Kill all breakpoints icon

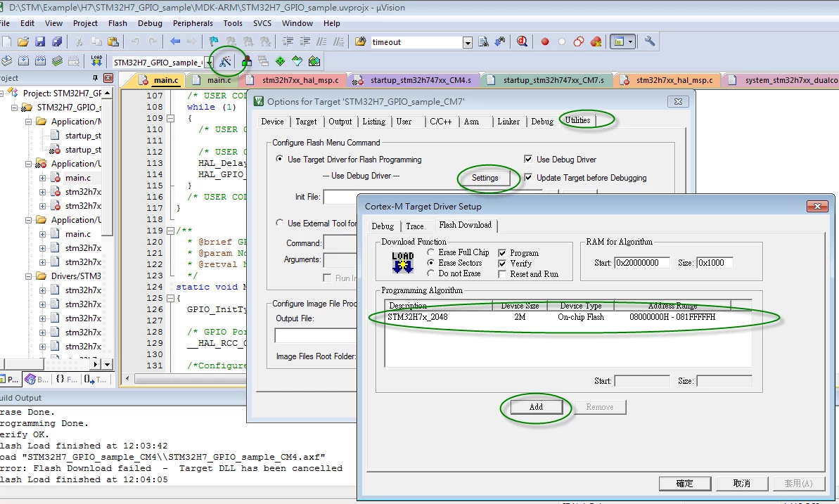(596, 41)
